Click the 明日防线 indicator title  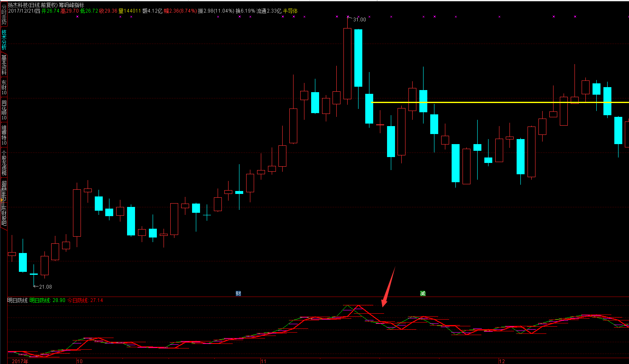[17, 300]
